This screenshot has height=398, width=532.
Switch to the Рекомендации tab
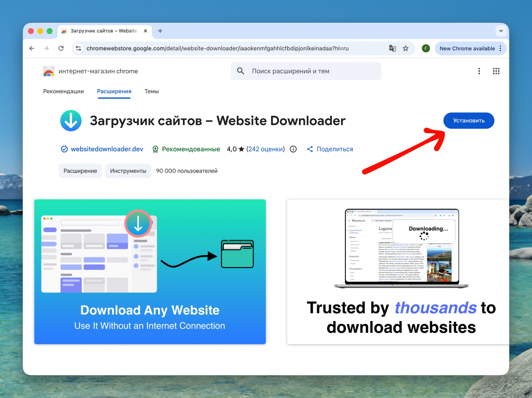click(63, 91)
